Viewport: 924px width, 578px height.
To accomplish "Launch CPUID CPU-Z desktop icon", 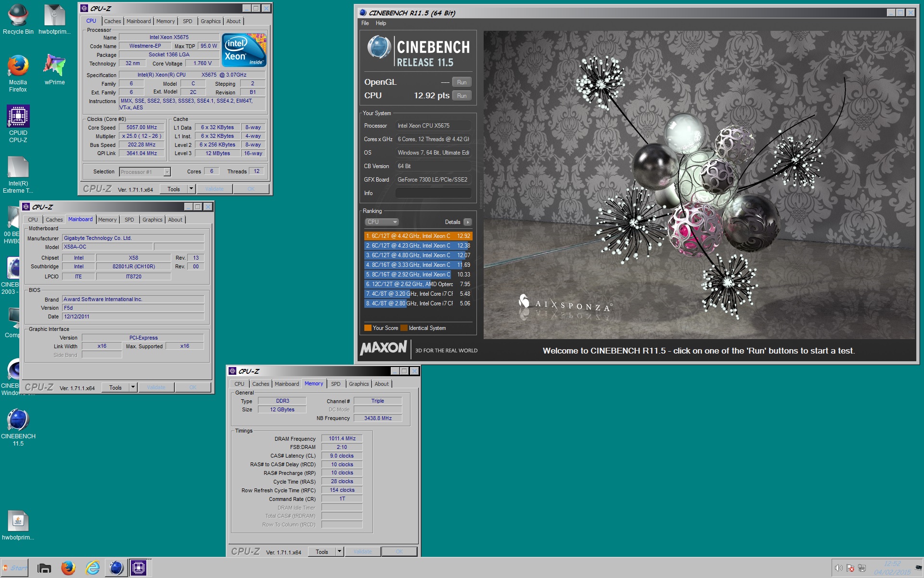I will (18, 124).
